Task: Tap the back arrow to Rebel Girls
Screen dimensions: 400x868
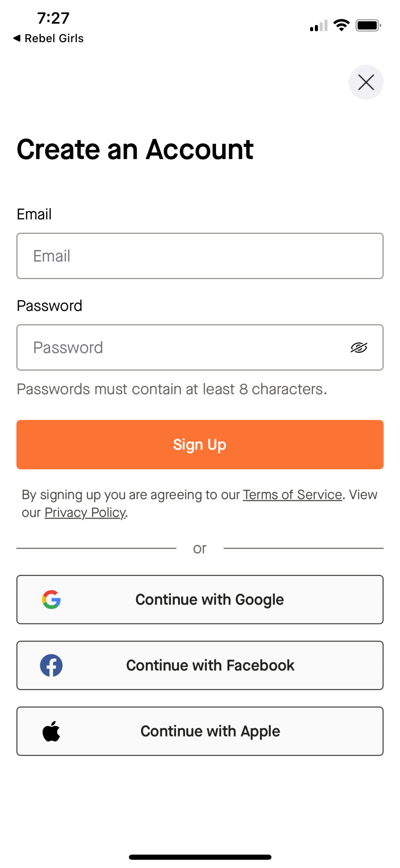Action: click(x=17, y=38)
